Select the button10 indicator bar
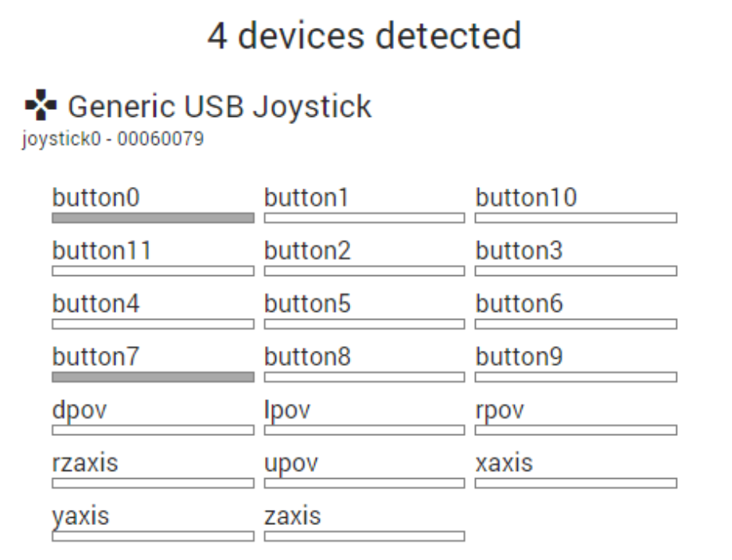Image resolution: width=732 pixels, height=560 pixels. [x=576, y=218]
